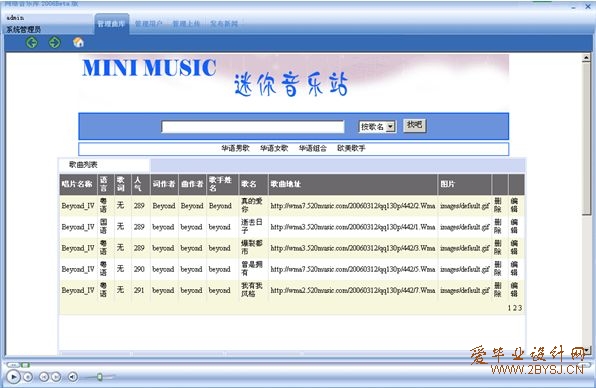
Task: Open the 华语女歌 category link
Action: [274, 148]
